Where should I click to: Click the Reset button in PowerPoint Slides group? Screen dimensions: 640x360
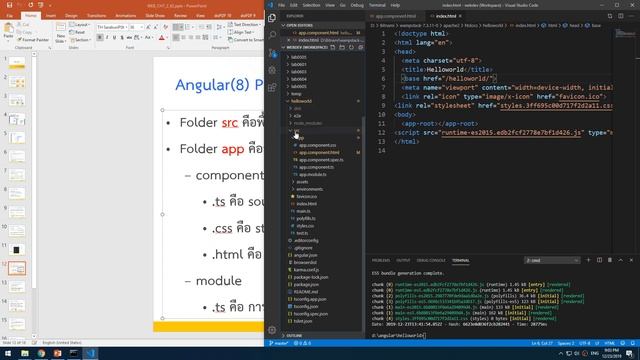pos(77,32)
